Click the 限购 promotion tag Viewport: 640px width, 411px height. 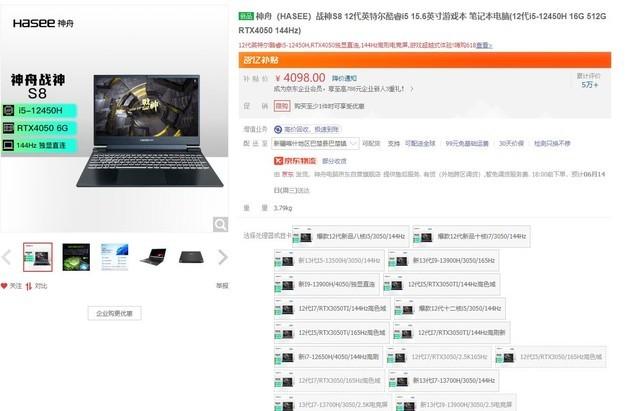pyautogui.click(x=282, y=106)
